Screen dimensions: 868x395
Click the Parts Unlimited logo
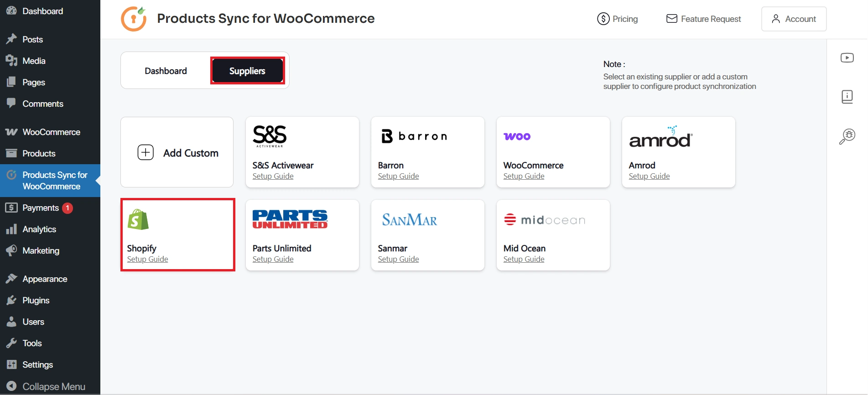(290, 219)
